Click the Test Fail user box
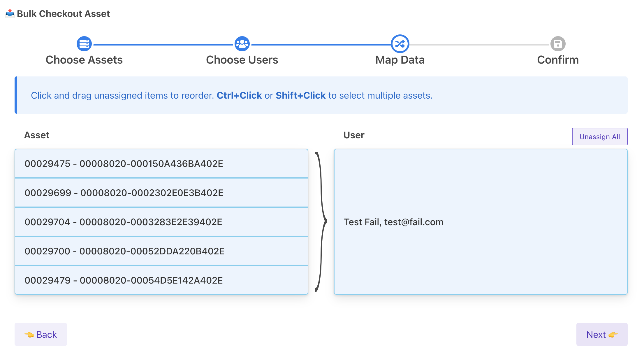This screenshot has width=644, height=353. point(480,222)
